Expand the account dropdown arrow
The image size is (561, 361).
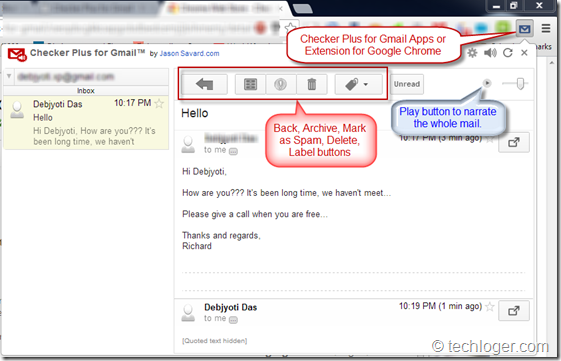pos(9,76)
